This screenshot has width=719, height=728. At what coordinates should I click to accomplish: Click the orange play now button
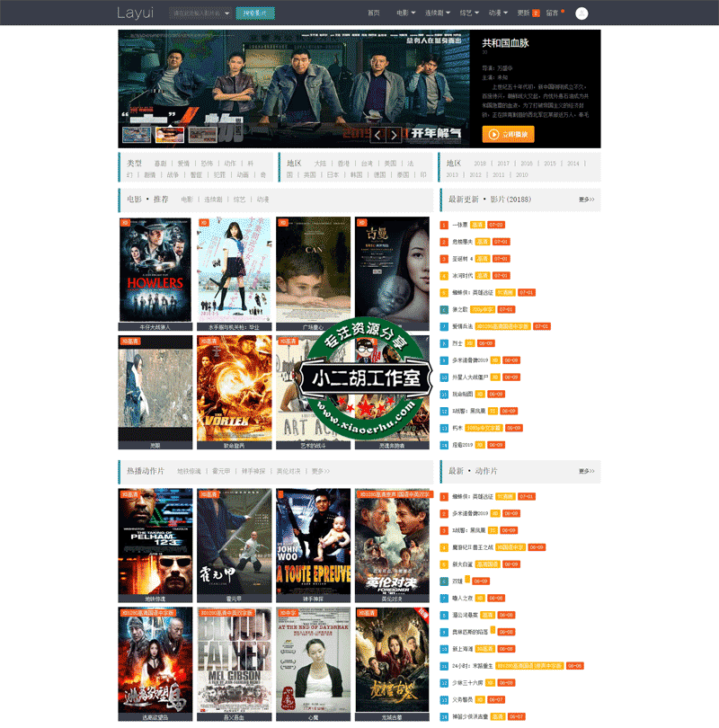click(509, 134)
